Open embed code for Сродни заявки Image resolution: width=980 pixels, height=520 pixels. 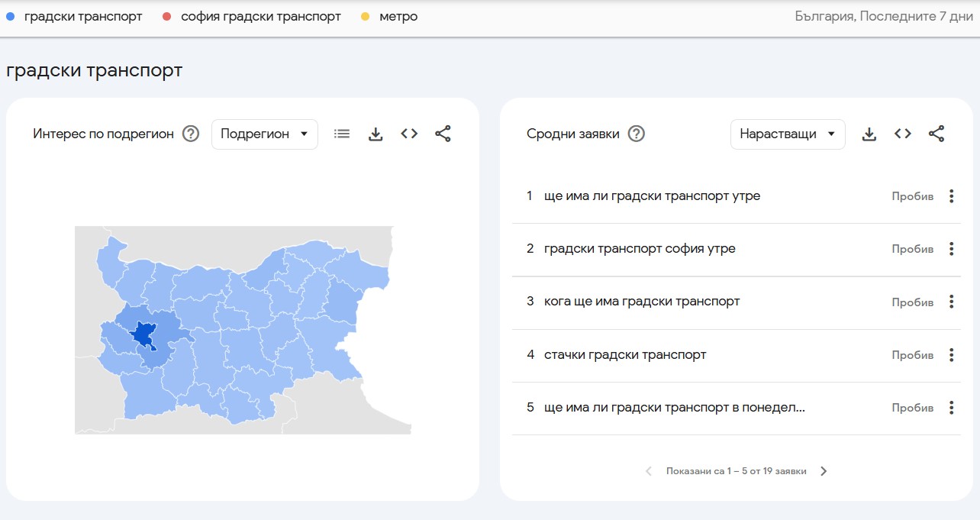[x=903, y=133]
